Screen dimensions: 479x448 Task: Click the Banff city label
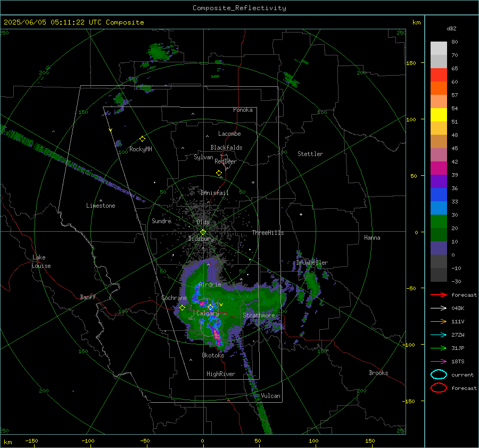[x=88, y=297]
